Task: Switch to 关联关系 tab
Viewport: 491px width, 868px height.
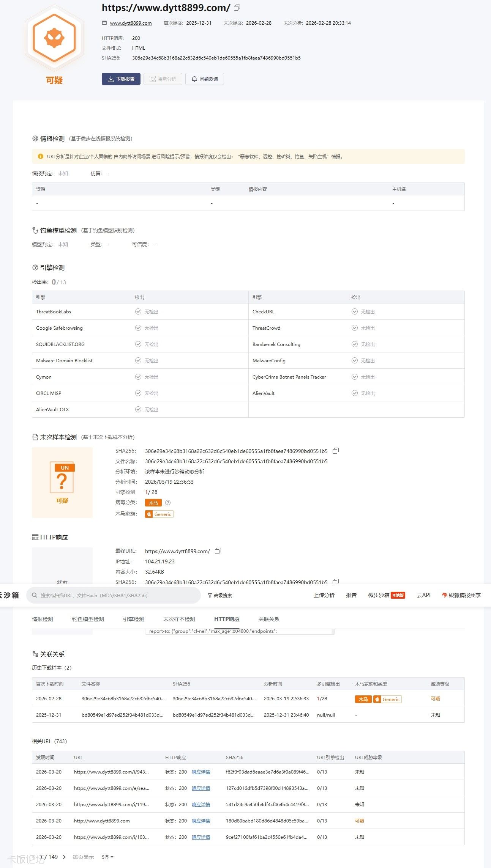Action: [269, 619]
